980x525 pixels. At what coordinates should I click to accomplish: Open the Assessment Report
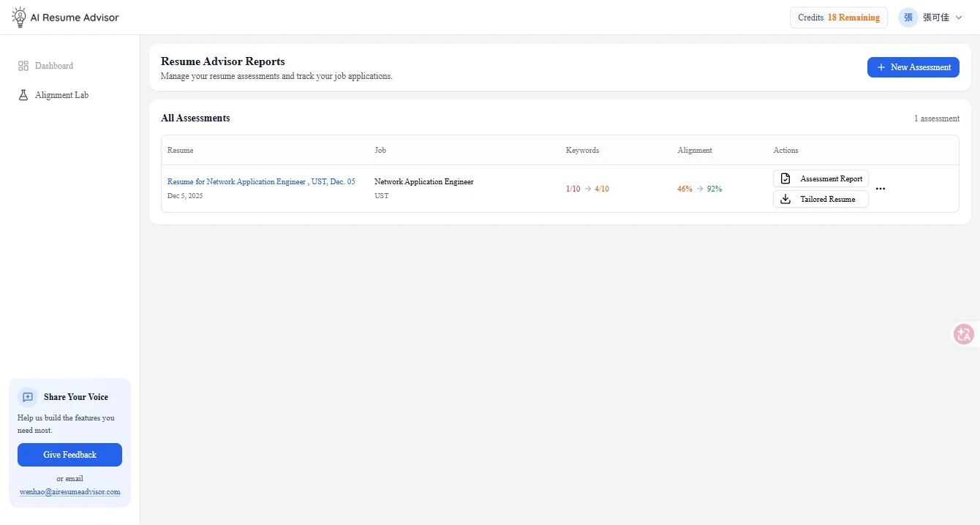[x=821, y=178]
